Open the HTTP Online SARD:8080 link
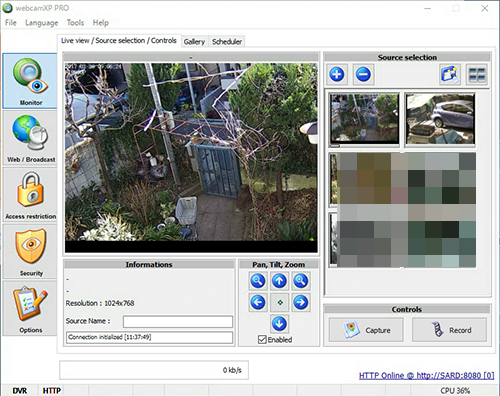Screen dimensions: 500x396 [x=426, y=376]
